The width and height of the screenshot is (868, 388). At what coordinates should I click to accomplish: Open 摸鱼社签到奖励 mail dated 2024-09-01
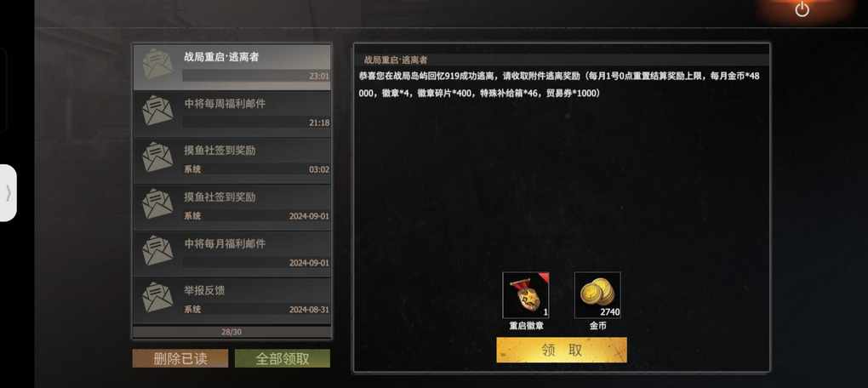click(232, 207)
